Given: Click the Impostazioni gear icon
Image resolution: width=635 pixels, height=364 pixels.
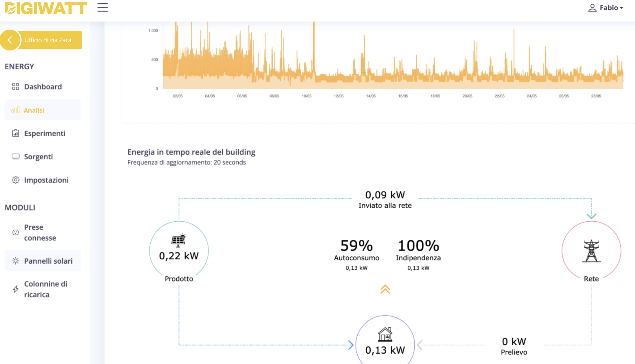Looking at the screenshot, I should click(16, 180).
